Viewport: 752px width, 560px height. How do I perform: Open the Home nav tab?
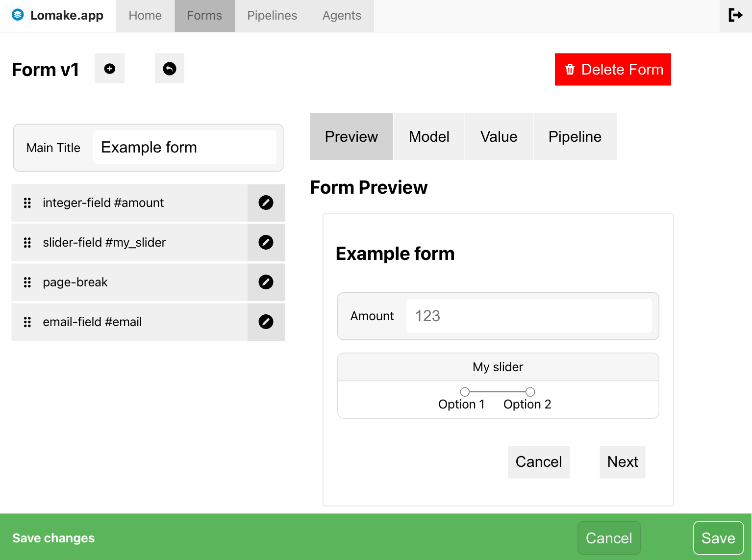pos(145,16)
